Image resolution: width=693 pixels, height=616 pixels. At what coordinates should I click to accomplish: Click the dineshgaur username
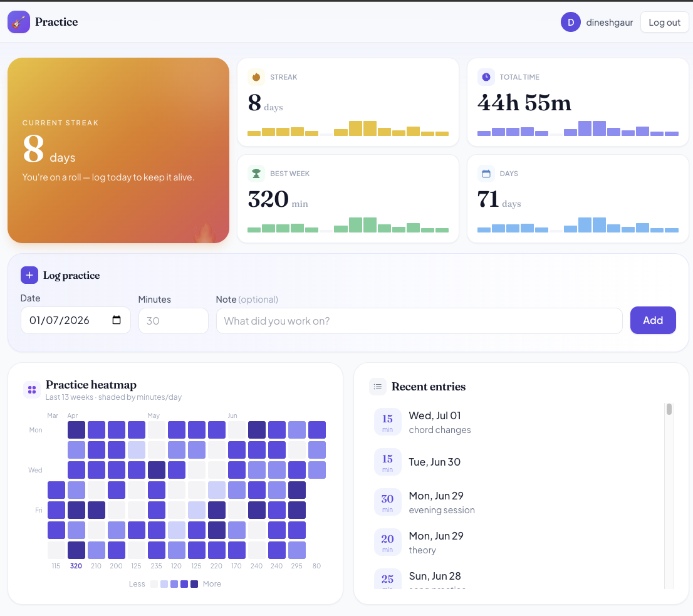click(x=610, y=23)
